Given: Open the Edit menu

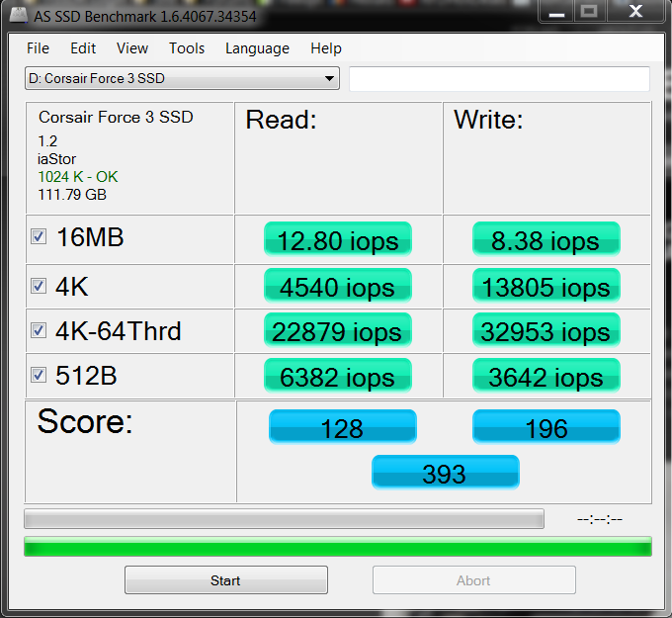Looking at the screenshot, I should pos(83,48).
